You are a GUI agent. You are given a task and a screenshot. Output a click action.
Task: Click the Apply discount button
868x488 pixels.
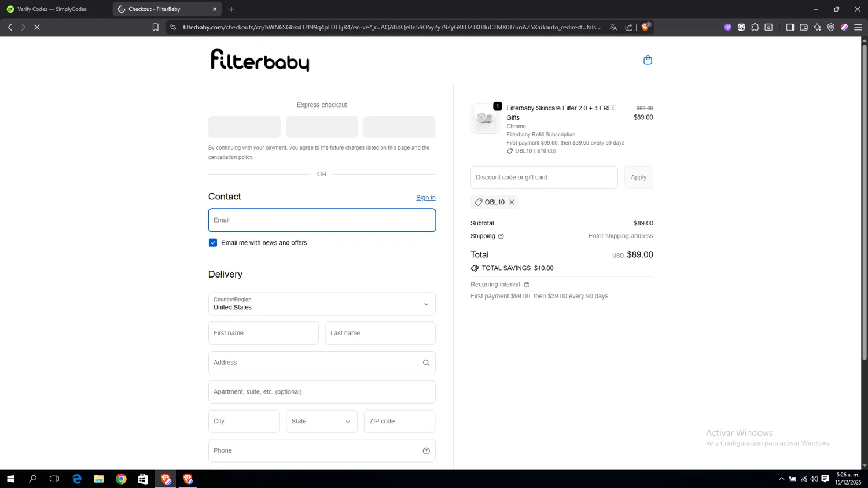638,178
